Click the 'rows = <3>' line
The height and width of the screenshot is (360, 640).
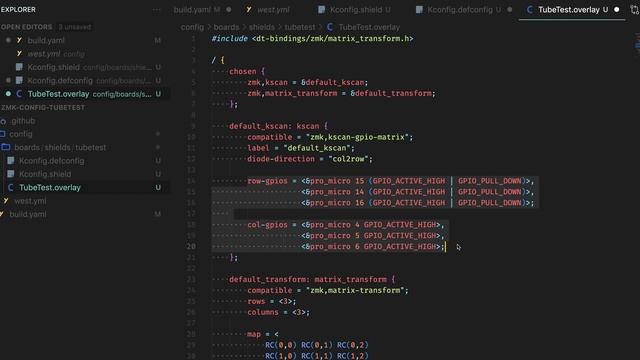coord(271,302)
